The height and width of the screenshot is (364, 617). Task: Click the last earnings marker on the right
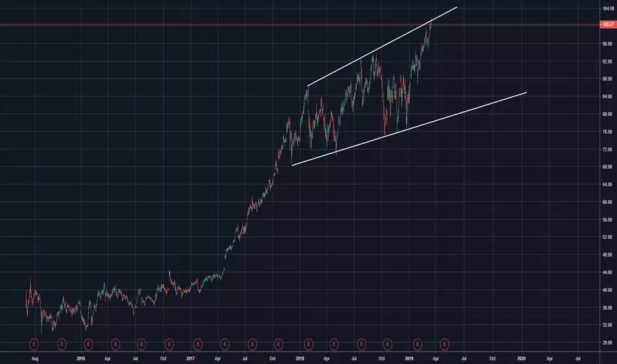tap(444, 344)
